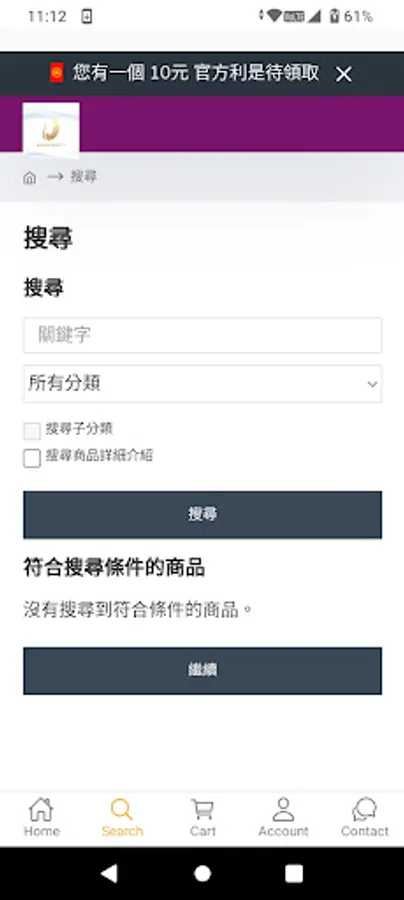404x900 pixels.
Task: Click the home icon in breadcrumb
Action: coord(30,178)
